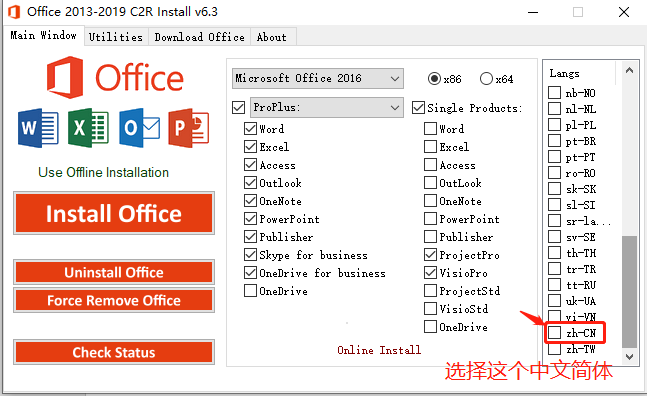Select the x64 architecture radio button
The width and height of the screenshot is (647, 396).
486,78
